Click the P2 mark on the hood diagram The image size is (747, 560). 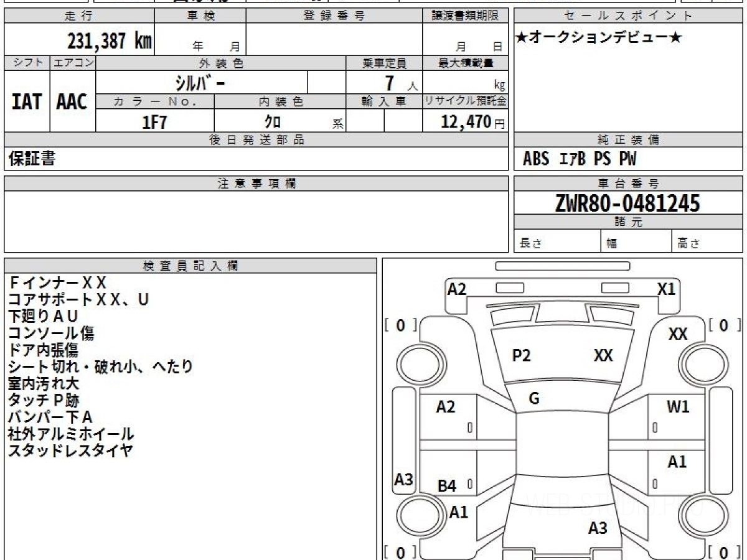click(522, 356)
